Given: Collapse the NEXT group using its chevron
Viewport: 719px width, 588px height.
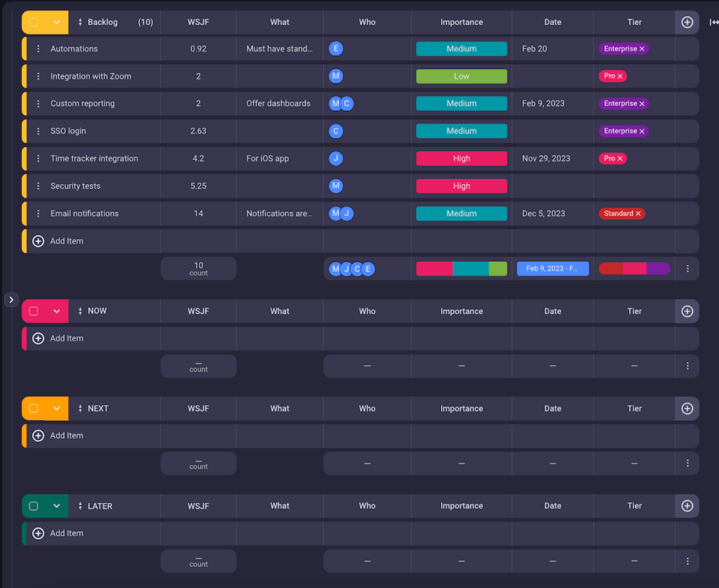Looking at the screenshot, I should 57,409.
